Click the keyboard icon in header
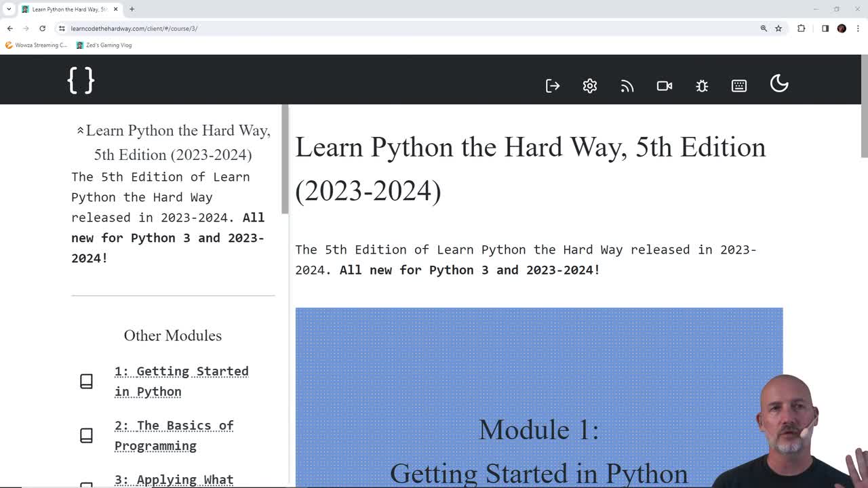868x488 pixels. coord(739,85)
